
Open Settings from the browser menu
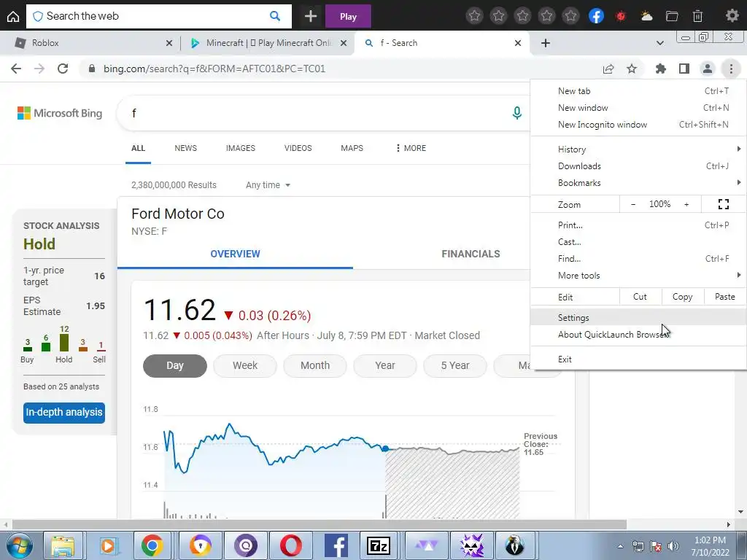coord(638,318)
